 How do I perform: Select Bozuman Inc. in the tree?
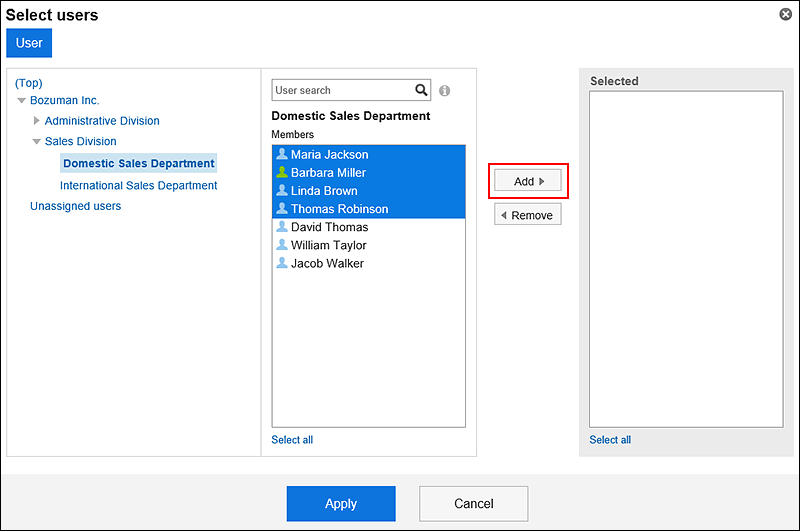coord(64,100)
